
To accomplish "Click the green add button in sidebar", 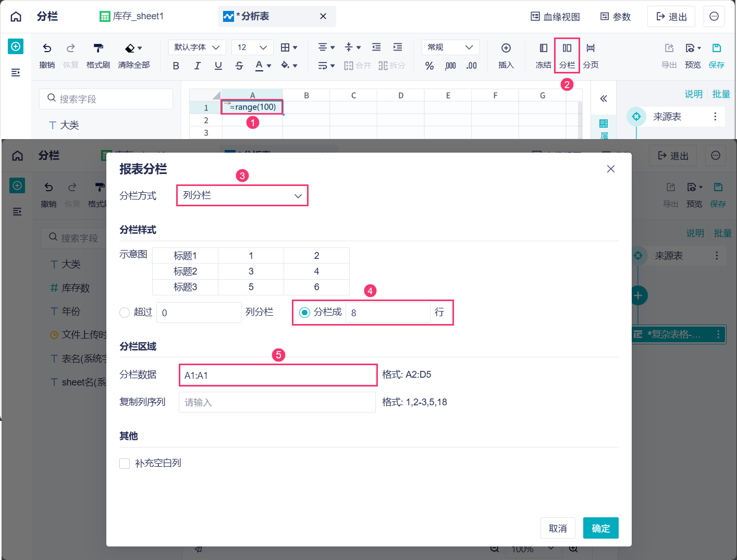I will click(16, 47).
